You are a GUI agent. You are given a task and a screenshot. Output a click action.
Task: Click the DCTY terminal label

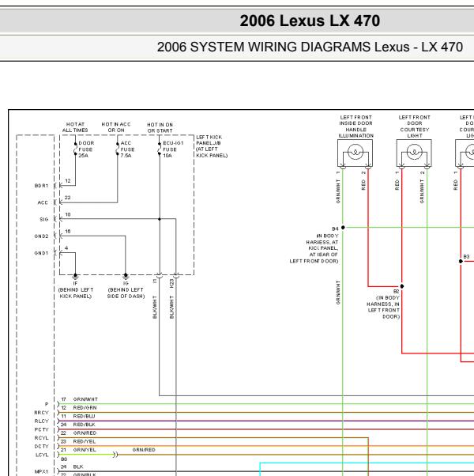point(41,446)
